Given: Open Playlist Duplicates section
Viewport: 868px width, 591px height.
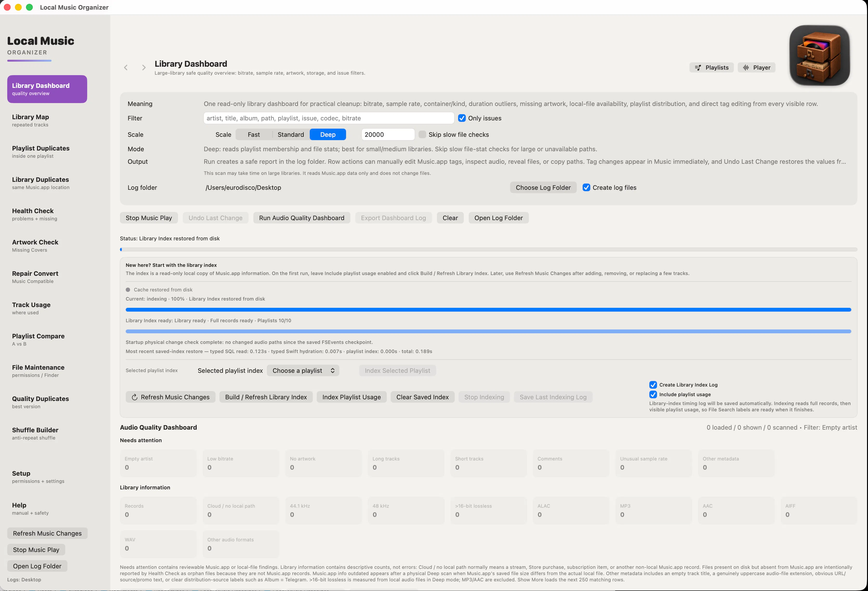Looking at the screenshot, I should (x=47, y=152).
